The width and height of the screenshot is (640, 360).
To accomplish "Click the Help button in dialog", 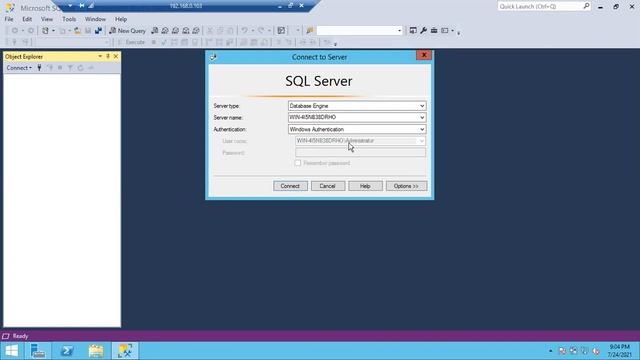I will click(365, 186).
